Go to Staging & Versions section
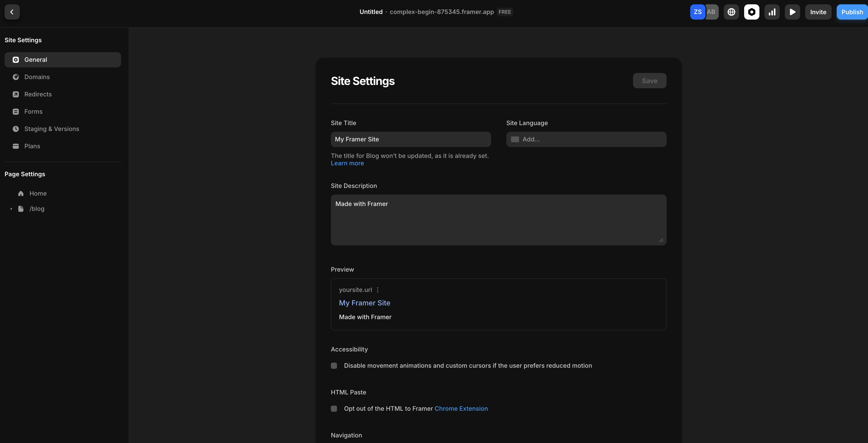The height and width of the screenshot is (443, 868). click(52, 129)
